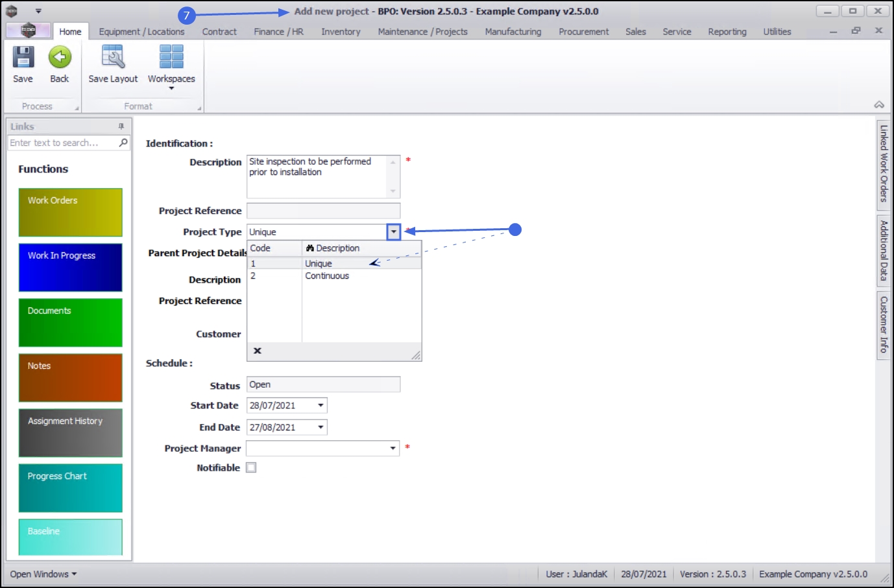The width and height of the screenshot is (894, 588).
Task: Close the inner document with ribbon X
Action: pyautogui.click(x=879, y=30)
